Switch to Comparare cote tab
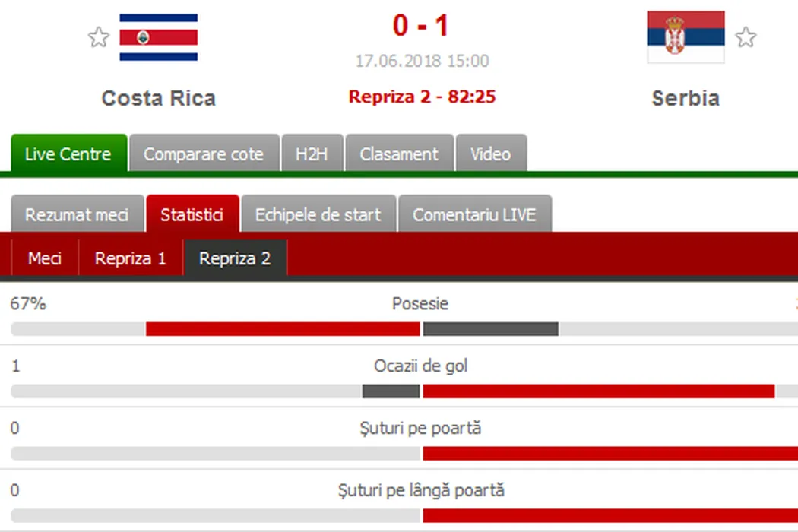Screen dimensions: 798x532 tap(203, 154)
